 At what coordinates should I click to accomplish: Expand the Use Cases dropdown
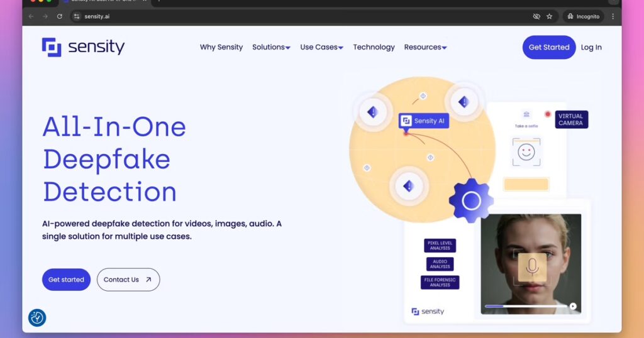coord(321,47)
